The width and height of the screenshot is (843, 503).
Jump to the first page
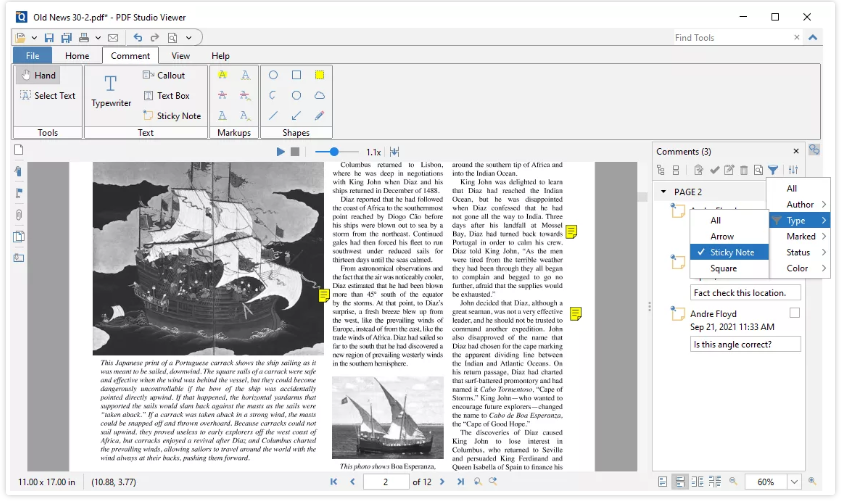pos(334,483)
